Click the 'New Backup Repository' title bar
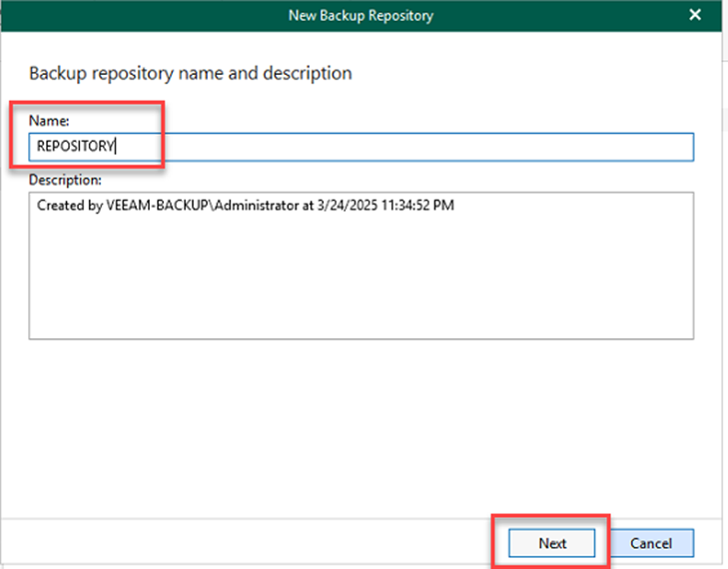Viewport: 728px width, 569px height. (361, 15)
